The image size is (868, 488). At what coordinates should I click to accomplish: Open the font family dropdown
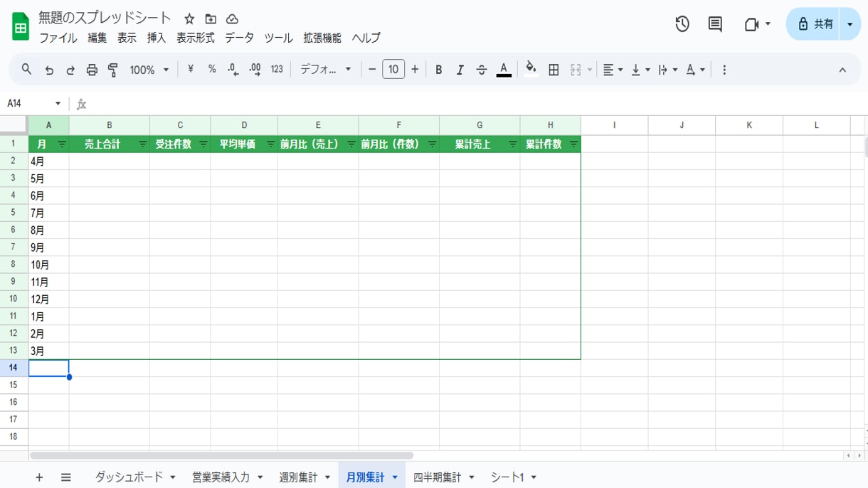tap(325, 69)
